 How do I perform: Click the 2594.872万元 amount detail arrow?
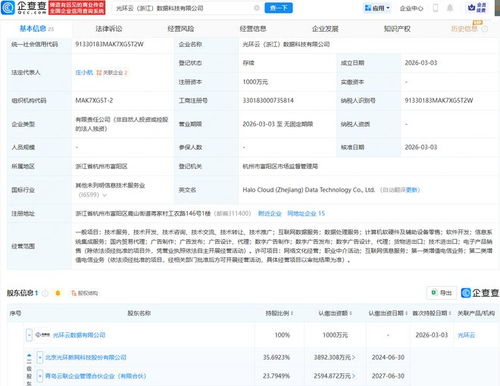353,376
